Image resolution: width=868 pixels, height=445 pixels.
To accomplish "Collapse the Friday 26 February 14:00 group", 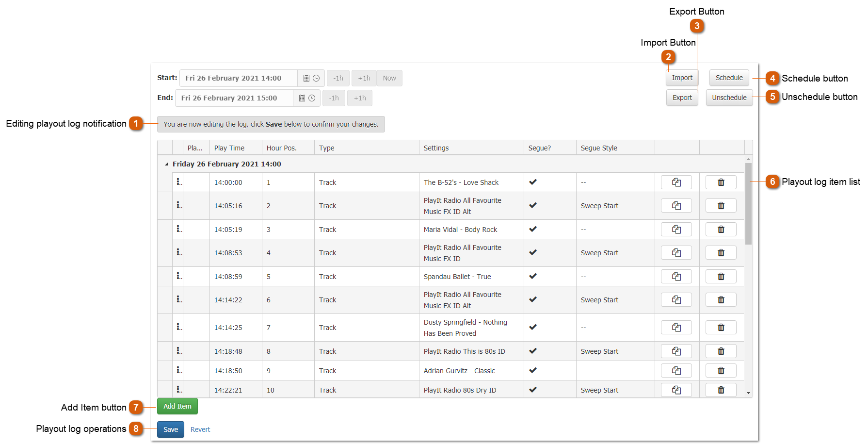I will [x=166, y=164].
